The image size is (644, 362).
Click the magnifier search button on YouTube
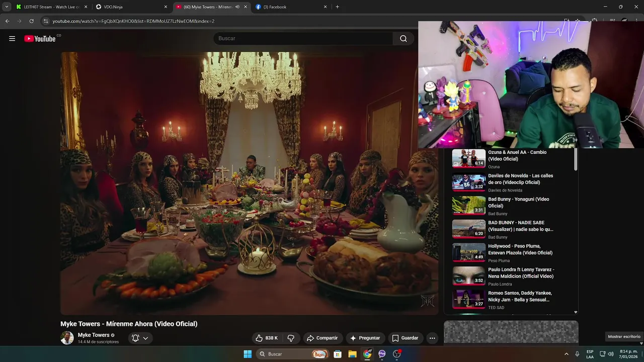[404, 39]
